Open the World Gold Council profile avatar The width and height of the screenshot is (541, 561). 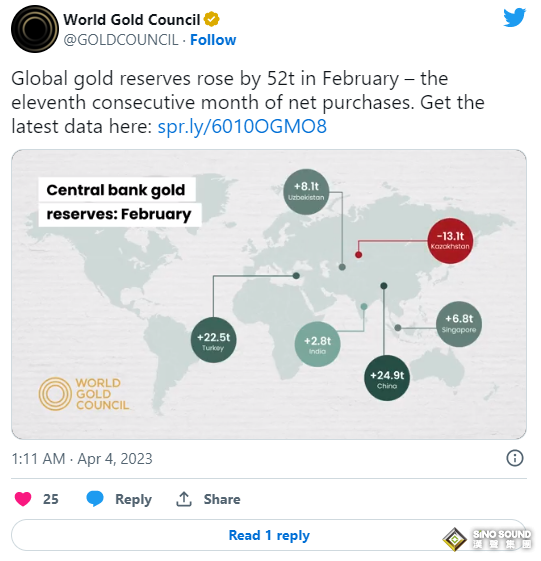click(x=34, y=29)
